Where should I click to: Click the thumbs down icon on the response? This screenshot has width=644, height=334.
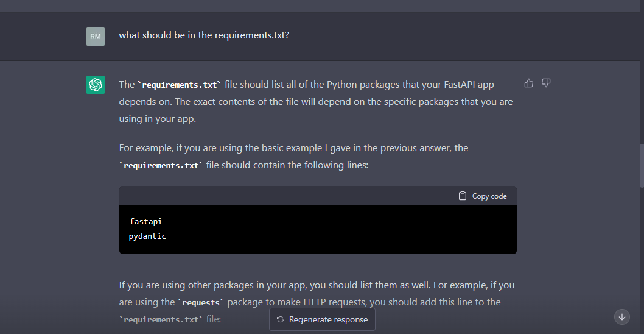[x=546, y=83]
